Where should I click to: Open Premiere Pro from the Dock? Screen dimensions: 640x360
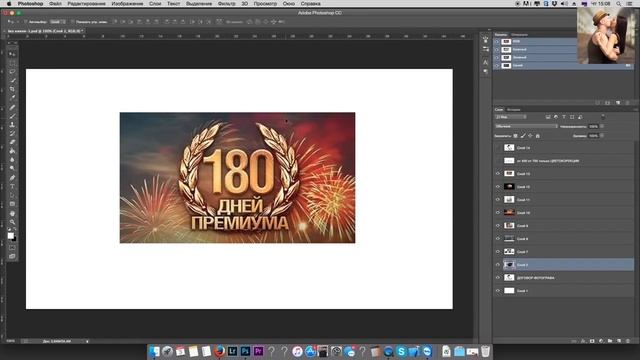tap(258, 351)
